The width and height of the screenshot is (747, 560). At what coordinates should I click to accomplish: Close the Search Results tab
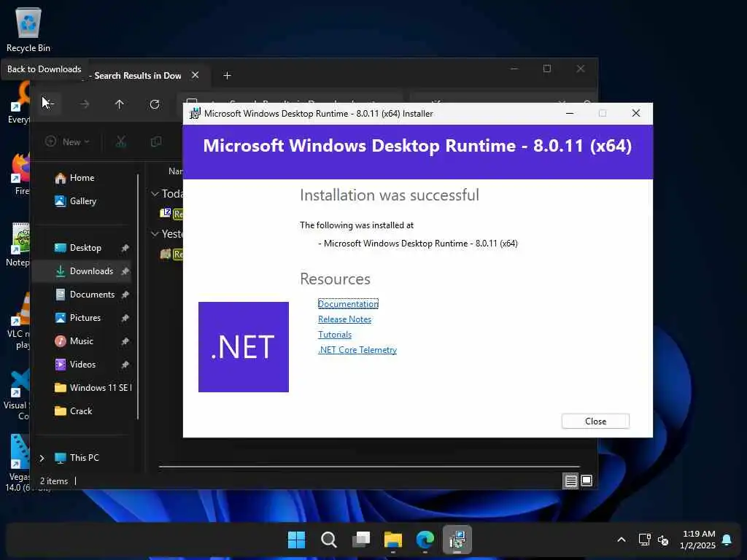[x=195, y=75]
